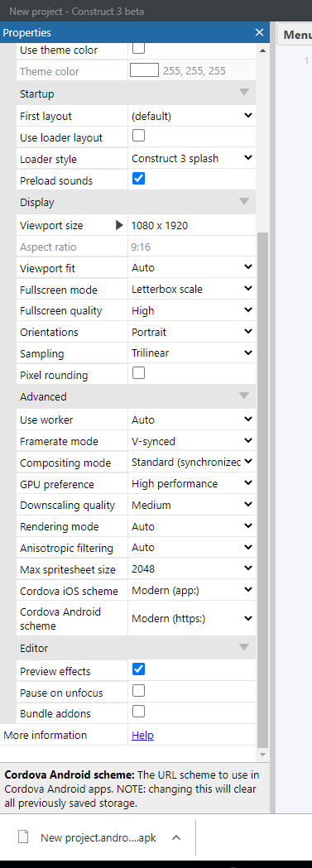This screenshot has height=868, width=312.
Task: Click the Viewport size value field
Action: (192, 225)
